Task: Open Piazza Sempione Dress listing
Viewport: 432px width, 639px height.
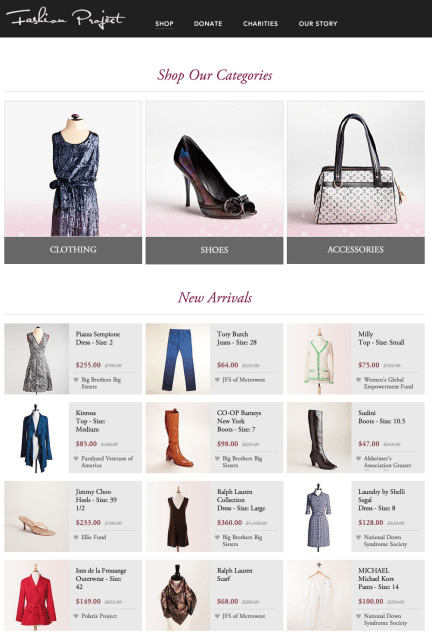Action: coord(98,338)
